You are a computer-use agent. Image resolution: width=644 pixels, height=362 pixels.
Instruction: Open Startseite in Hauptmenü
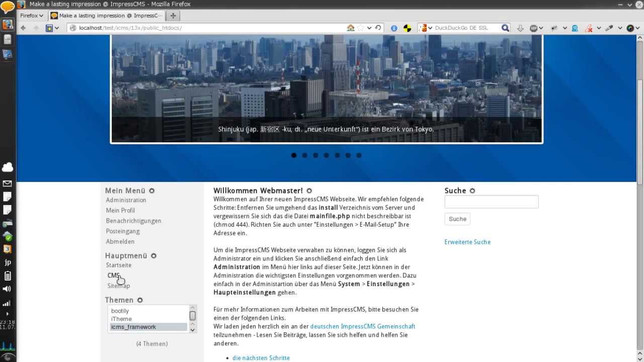(118, 265)
